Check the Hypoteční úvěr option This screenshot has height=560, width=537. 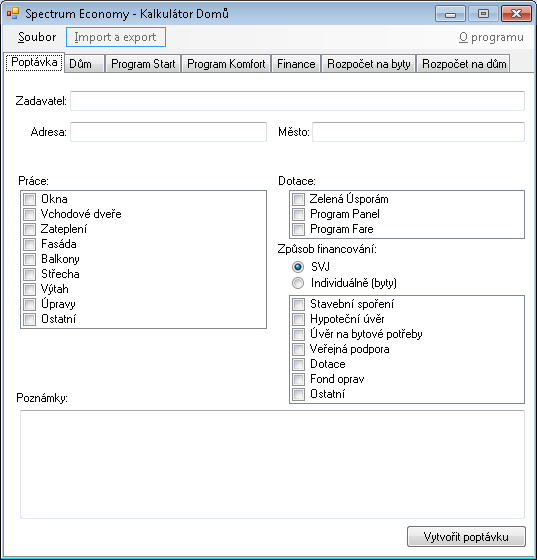tap(298, 319)
